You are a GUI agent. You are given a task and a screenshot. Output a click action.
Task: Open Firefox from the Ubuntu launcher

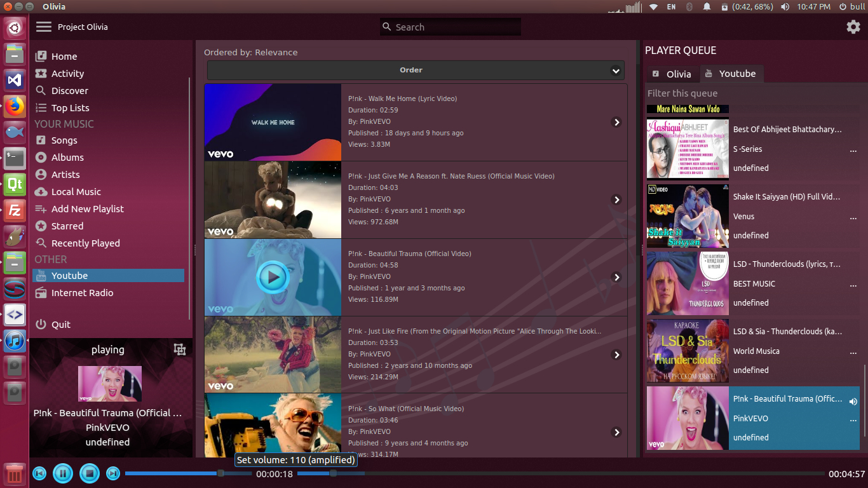[15, 105]
